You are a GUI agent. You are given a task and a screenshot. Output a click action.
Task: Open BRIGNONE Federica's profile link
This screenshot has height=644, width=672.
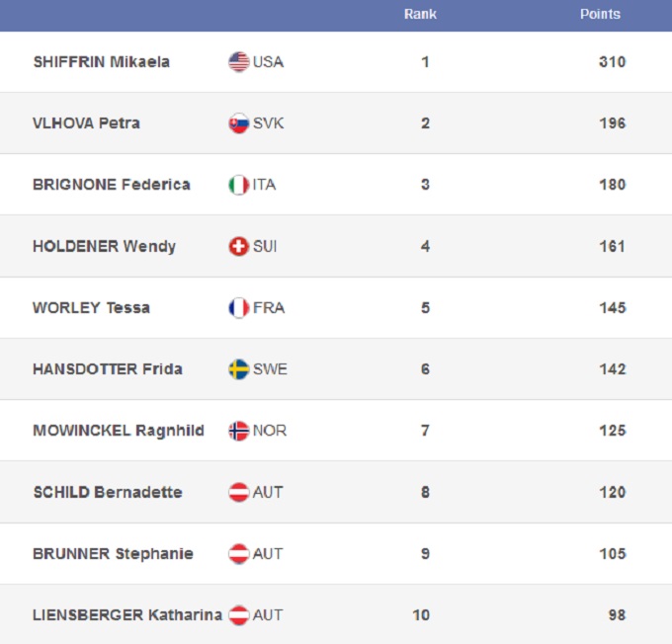click(x=111, y=185)
